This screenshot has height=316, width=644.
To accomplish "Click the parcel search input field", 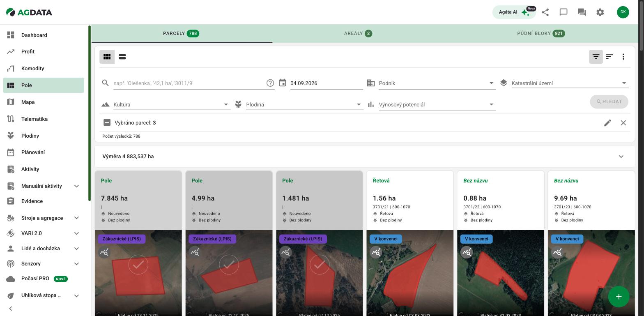I will pos(189,83).
